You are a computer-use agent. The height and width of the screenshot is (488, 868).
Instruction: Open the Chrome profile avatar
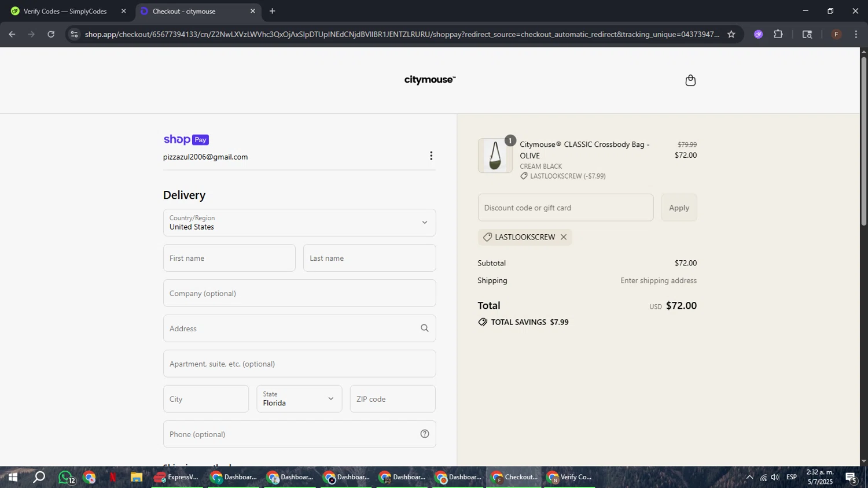pyautogui.click(x=836, y=34)
